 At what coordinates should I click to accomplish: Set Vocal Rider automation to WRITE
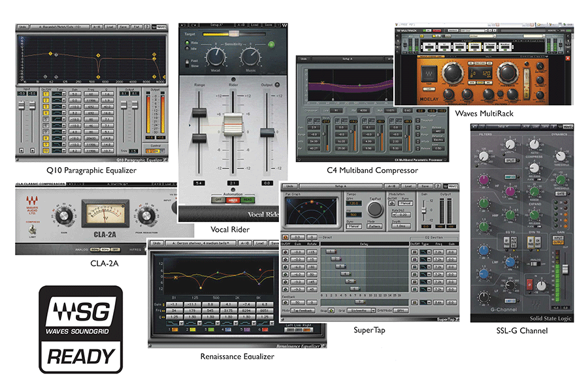point(233,200)
